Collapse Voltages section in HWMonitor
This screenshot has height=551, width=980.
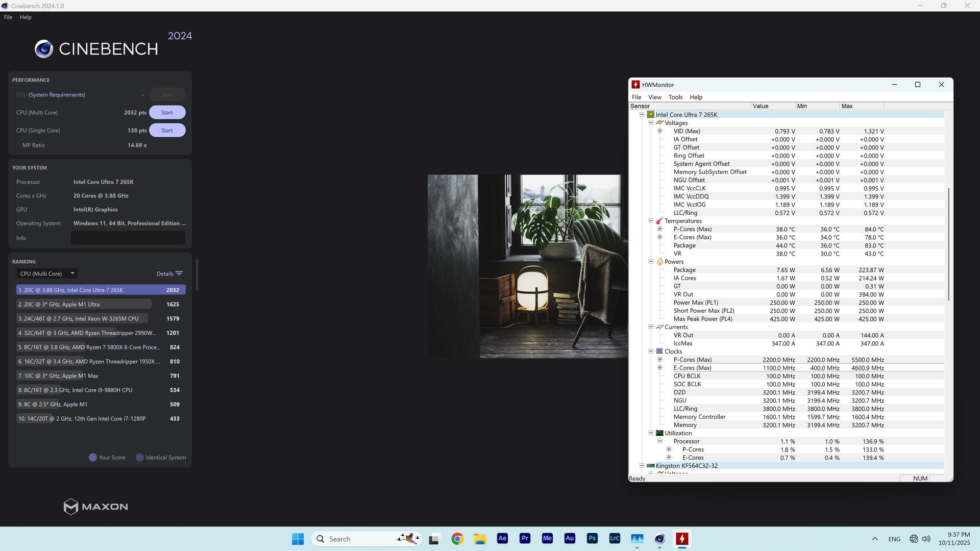651,123
